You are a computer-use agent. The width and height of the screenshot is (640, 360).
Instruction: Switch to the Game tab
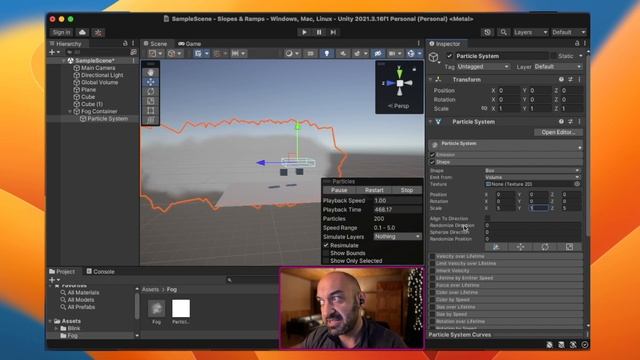click(189, 44)
